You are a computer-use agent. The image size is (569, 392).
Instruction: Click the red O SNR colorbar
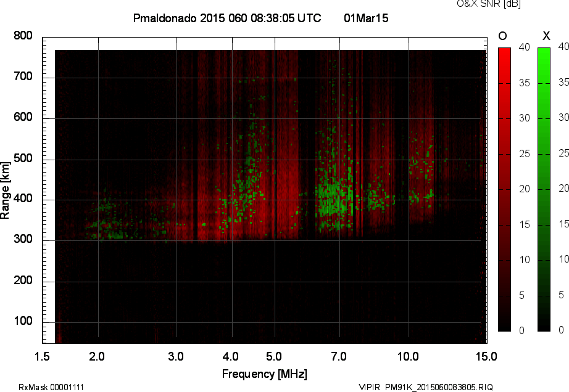coord(504,189)
